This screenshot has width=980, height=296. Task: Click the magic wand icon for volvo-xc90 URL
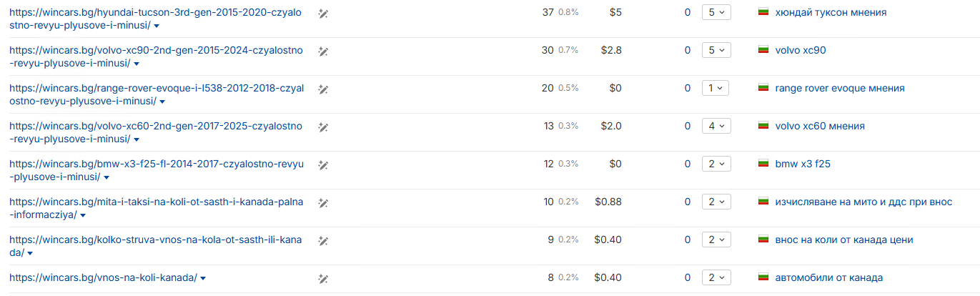tap(323, 51)
